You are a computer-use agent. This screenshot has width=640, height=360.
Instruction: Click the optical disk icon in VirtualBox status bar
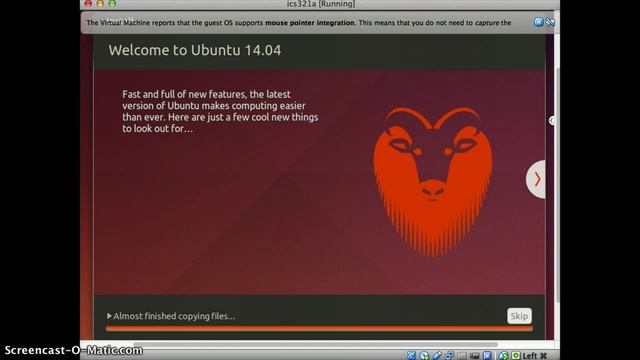tap(424, 356)
